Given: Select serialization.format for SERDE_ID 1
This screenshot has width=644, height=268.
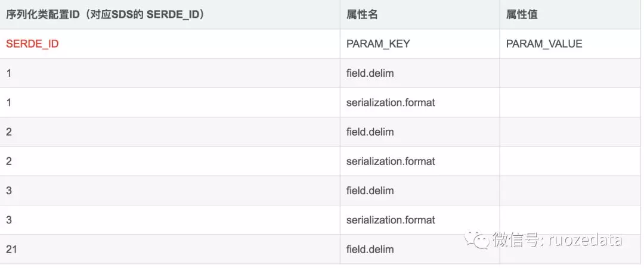Looking at the screenshot, I should [391, 102].
